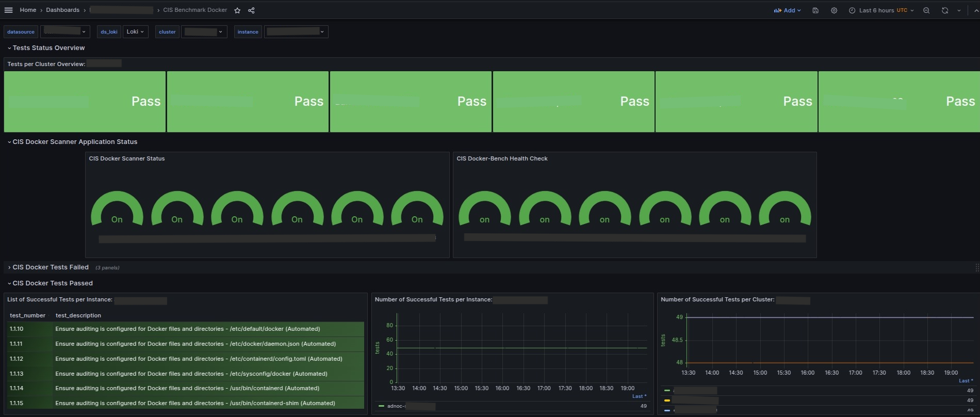Screen dimensions: 980x417
Task: Share the CIS Benchmark Docker dashboard
Action: point(251,10)
